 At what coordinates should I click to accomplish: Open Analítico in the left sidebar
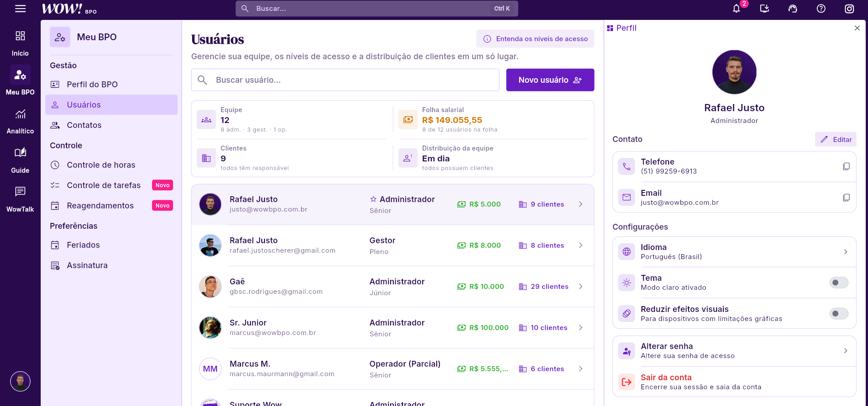pyautogui.click(x=20, y=121)
